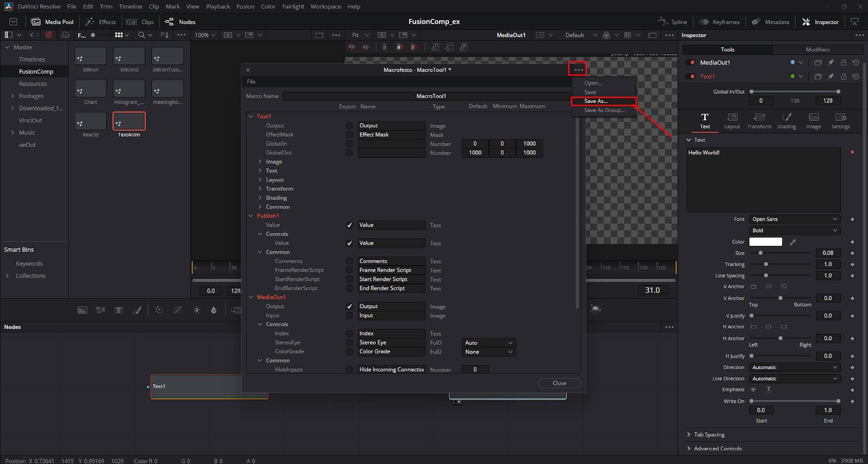Image resolution: width=868 pixels, height=464 pixels.
Task: Switch Inspector to the Transform tab
Action: pyautogui.click(x=759, y=121)
